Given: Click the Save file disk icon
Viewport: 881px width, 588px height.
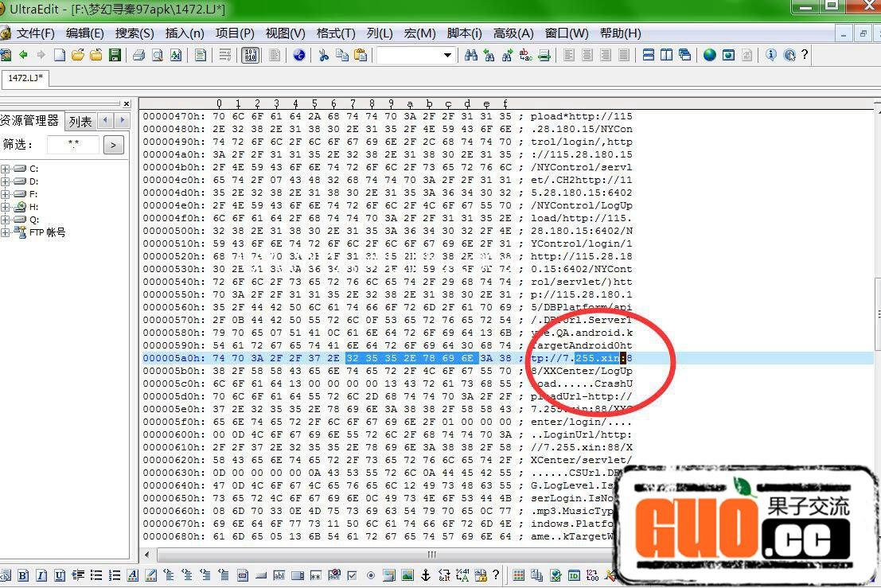Looking at the screenshot, I should pyautogui.click(x=115, y=55).
